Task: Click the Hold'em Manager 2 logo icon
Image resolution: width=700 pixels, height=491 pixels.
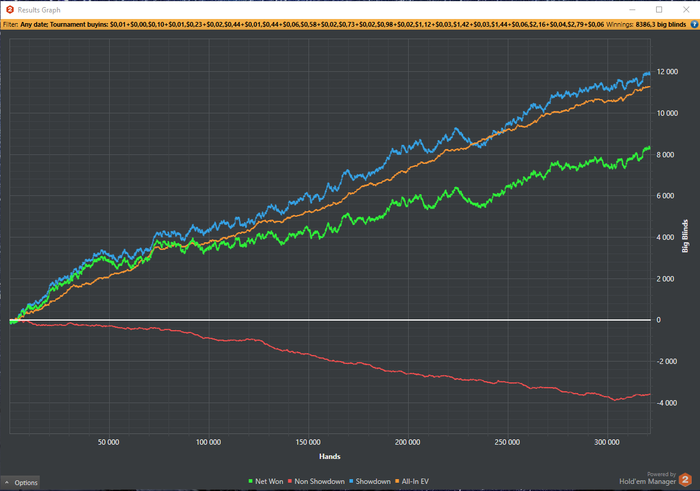Action: 685,479
